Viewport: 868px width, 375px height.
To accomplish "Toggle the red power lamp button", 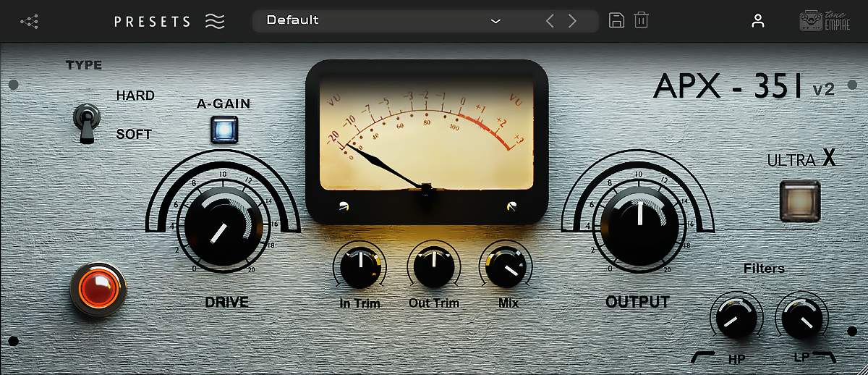I will coord(98,290).
